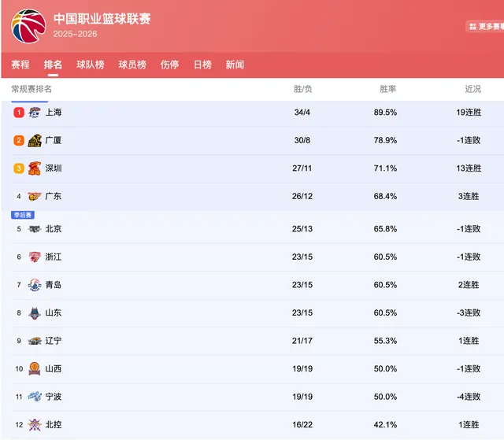Click the 19连胜 streak cell

point(469,113)
